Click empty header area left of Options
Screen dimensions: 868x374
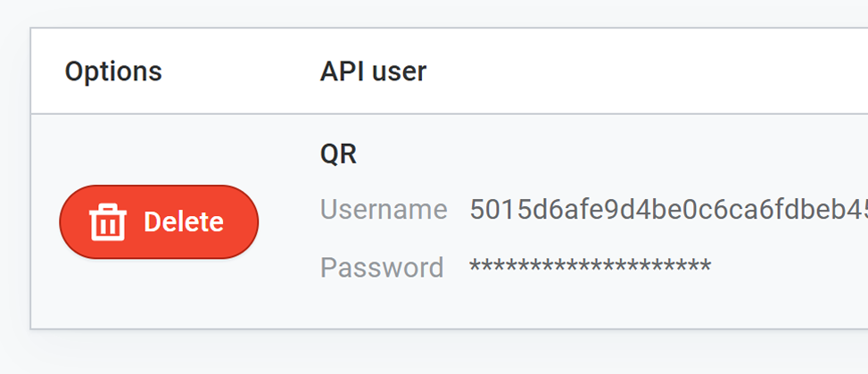tap(46, 71)
